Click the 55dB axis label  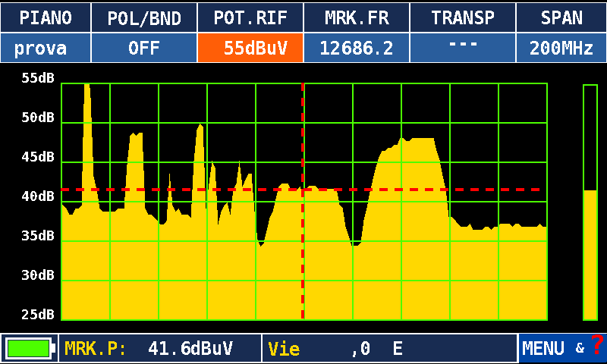click(37, 78)
